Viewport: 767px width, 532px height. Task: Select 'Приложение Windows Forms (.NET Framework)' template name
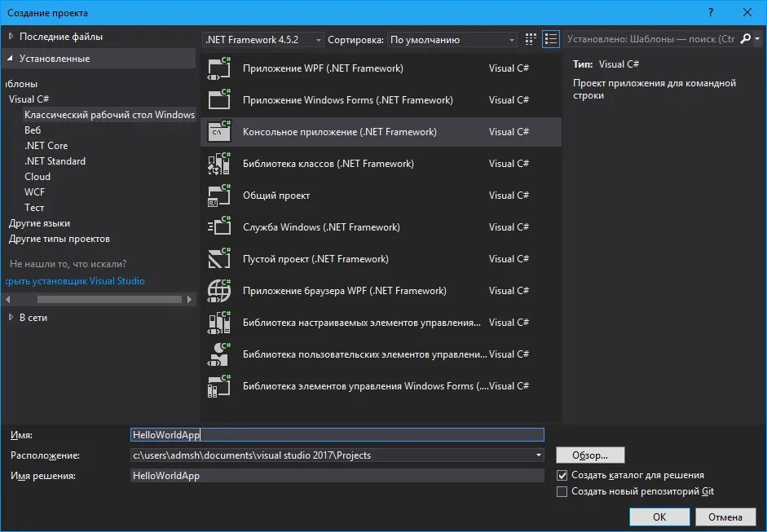(x=348, y=99)
